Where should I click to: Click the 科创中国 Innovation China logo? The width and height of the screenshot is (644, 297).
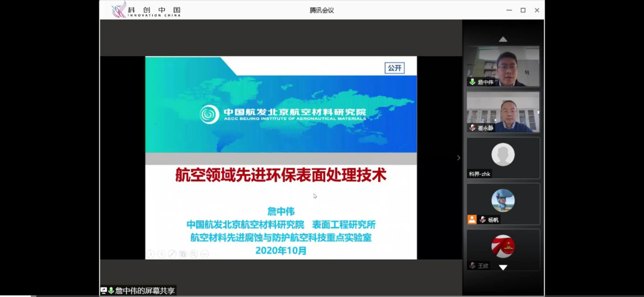(x=146, y=10)
